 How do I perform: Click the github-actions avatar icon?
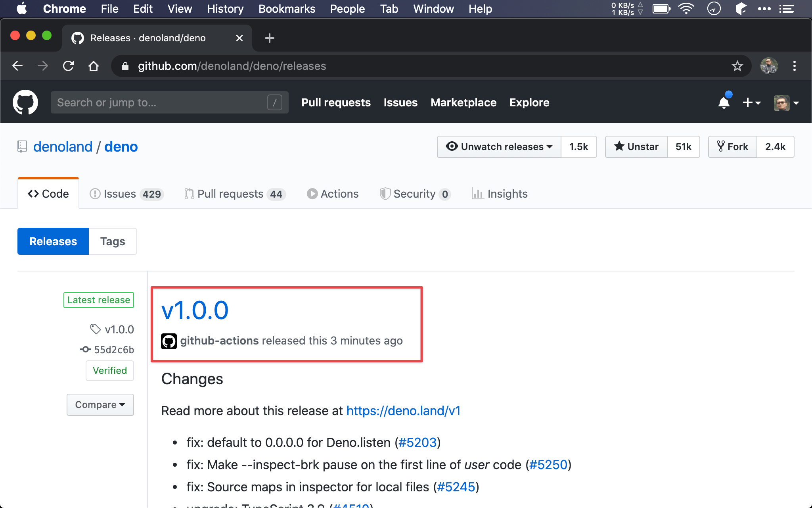tap(169, 341)
